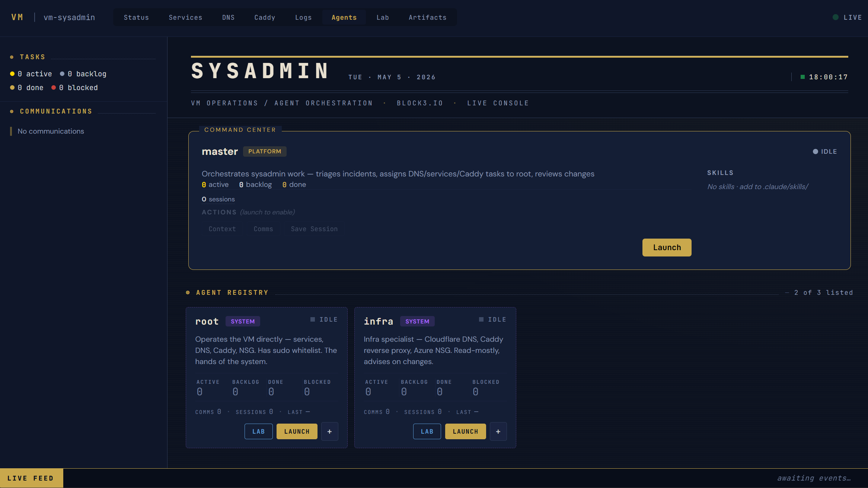Click the SESSIONS 0 stat on root card

tap(254, 412)
